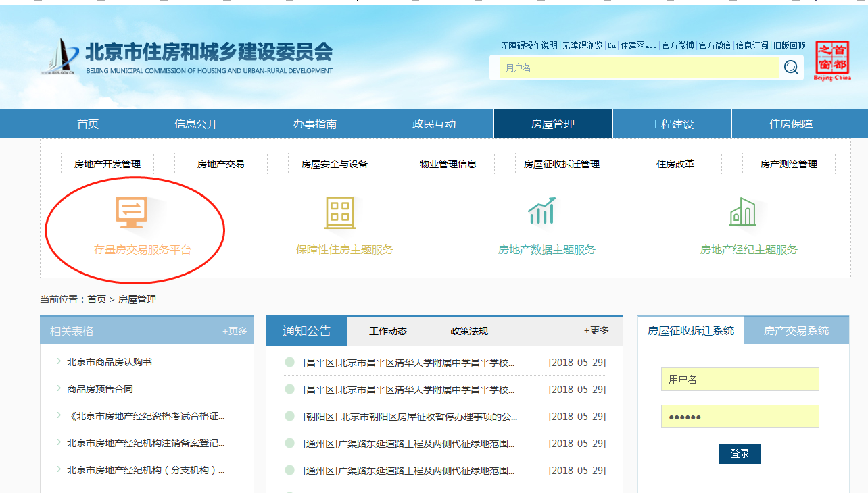Click the search magnifier icon
This screenshot has height=493, width=868.
click(791, 67)
